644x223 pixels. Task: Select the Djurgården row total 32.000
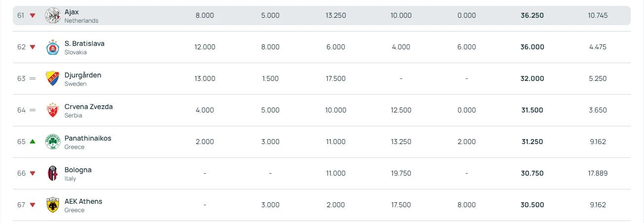(532, 79)
